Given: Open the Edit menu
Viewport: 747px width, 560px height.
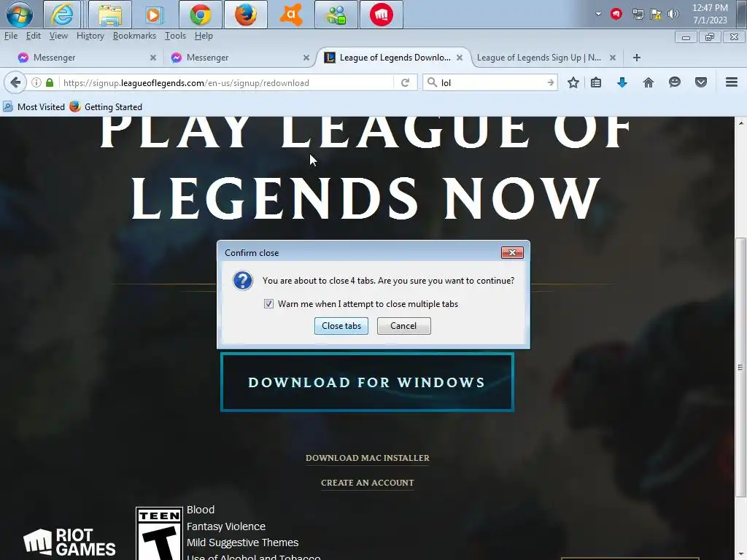Looking at the screenshot, I should click(33, 36).
